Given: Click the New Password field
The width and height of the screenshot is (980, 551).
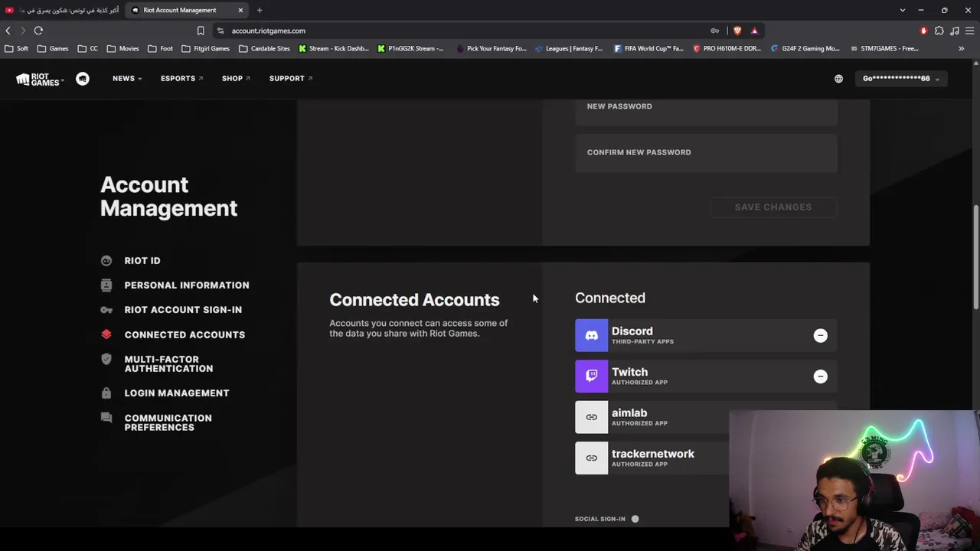Looking at the screenshot, I should (x=706, y=111).
